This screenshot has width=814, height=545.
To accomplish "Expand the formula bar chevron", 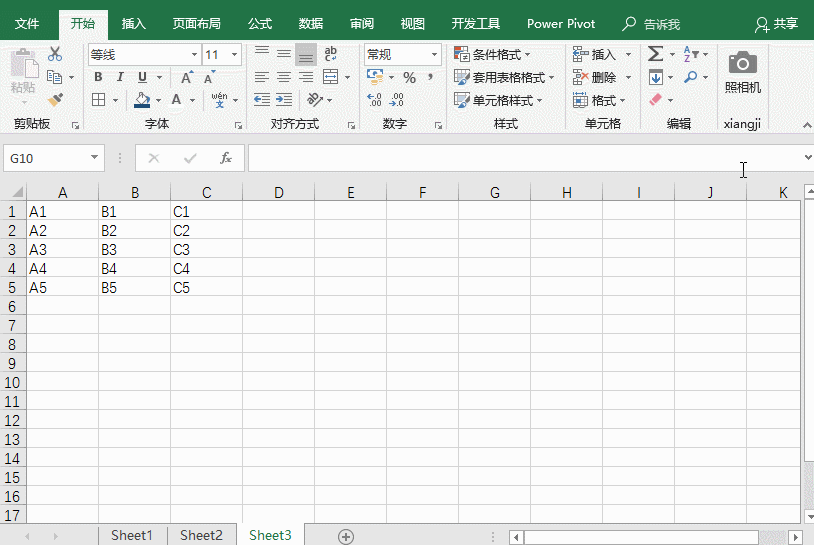I will click(x=808, y=157).
